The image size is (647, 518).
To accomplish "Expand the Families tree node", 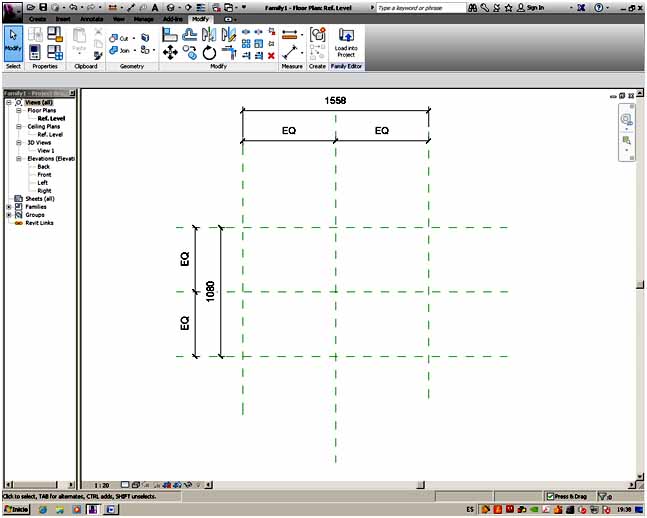I will point(9,207).
